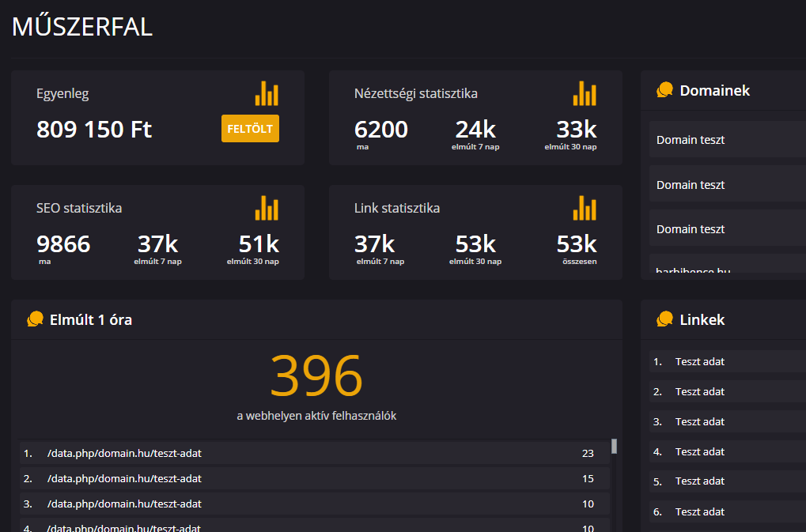The height and width of the screenshot is (532, 806).
Task: Open the SEO statisztika chart icon
Action: [x=267, y=208]
